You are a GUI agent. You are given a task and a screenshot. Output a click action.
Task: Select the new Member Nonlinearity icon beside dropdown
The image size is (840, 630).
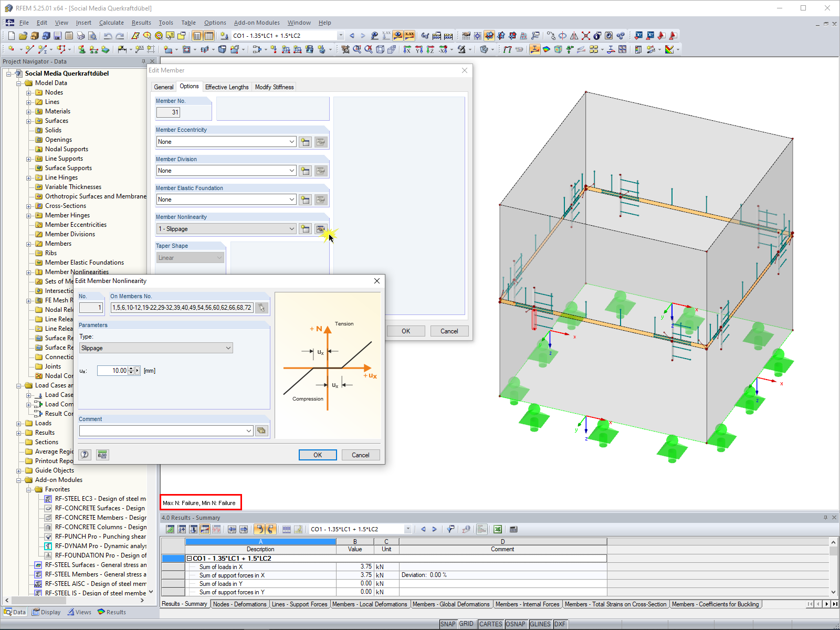305,229
